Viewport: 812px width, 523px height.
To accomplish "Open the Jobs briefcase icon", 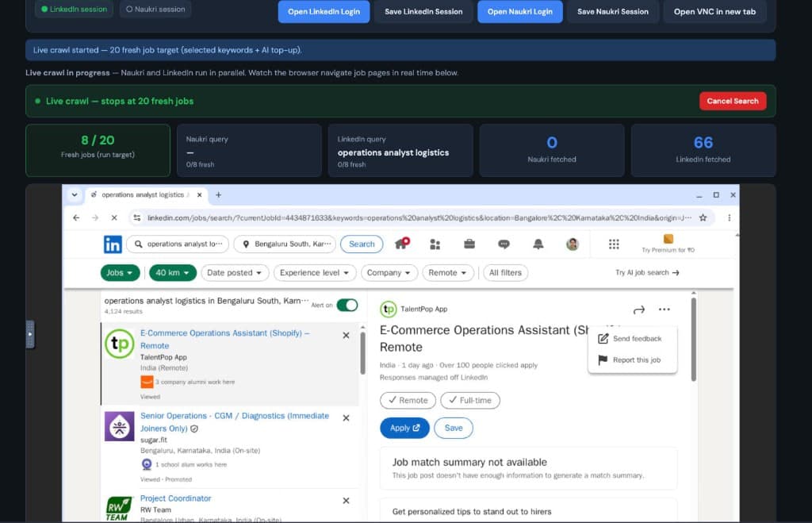I will [469, 244].
